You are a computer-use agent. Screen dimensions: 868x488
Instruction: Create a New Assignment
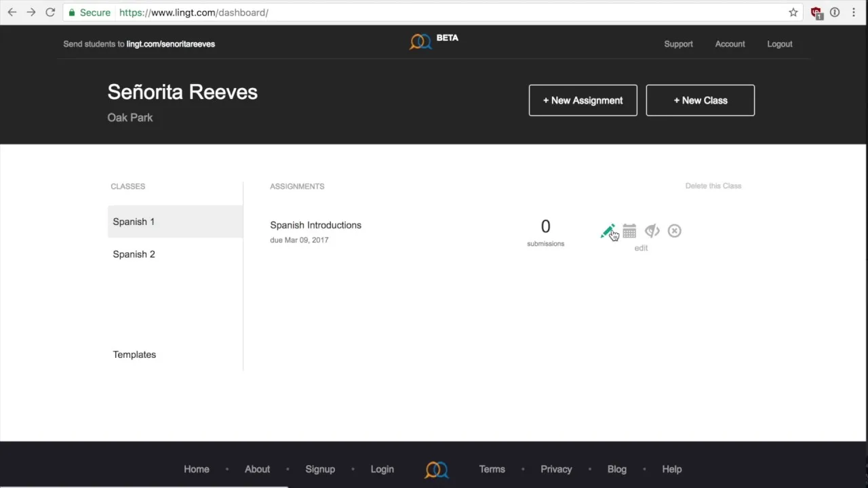(x=583, y=100)
